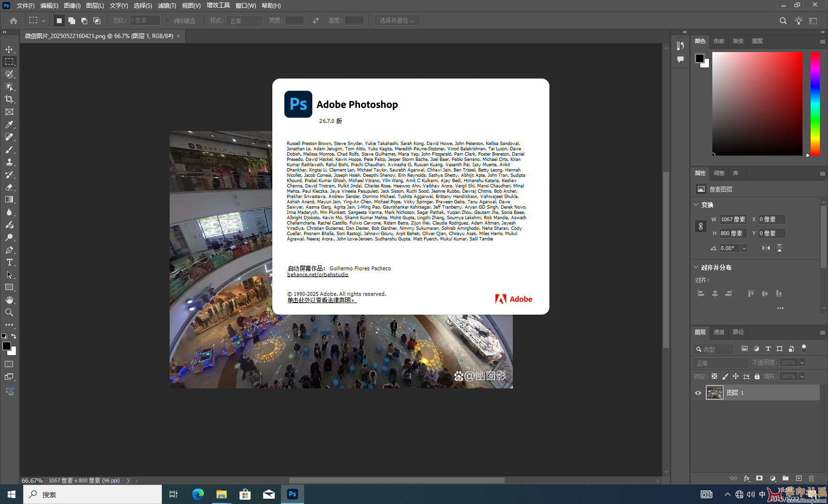The image size is (828, 504).
Task: Open marquee tool preset dropdown arrow
Action: (44, 21)
